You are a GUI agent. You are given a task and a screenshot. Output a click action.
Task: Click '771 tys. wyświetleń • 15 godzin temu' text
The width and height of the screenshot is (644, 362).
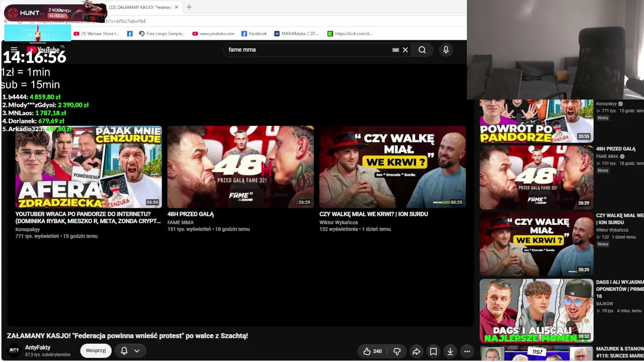(x=56, y=236)
